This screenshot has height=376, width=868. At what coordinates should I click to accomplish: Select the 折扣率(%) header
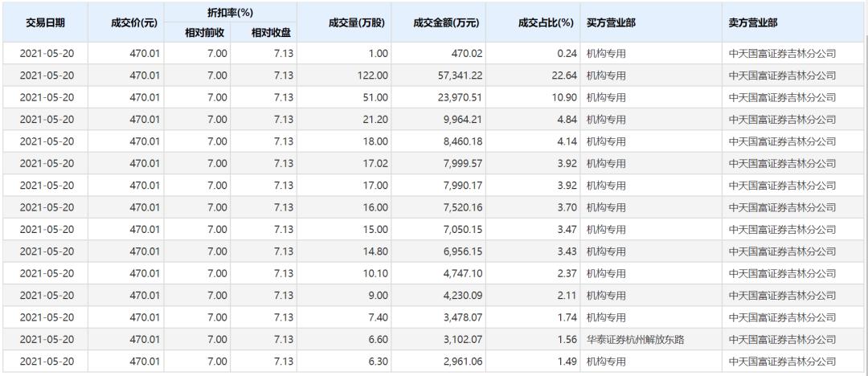[x=231, y=12]
